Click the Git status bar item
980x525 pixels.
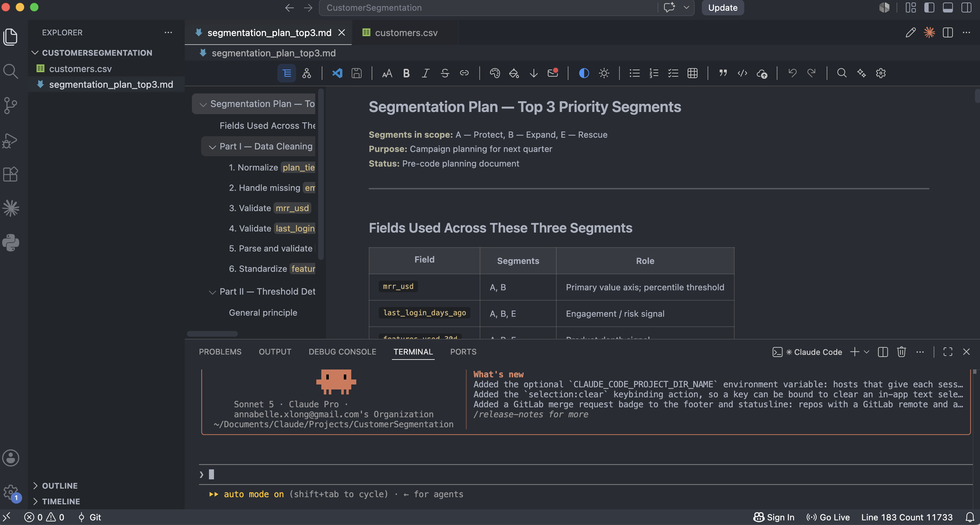[x=90, y=517]
